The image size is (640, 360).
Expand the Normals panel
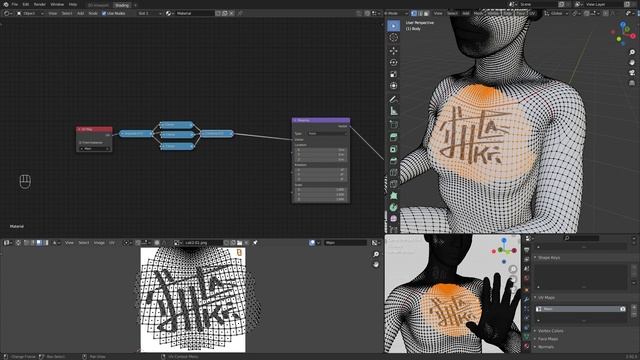point(546,347)
